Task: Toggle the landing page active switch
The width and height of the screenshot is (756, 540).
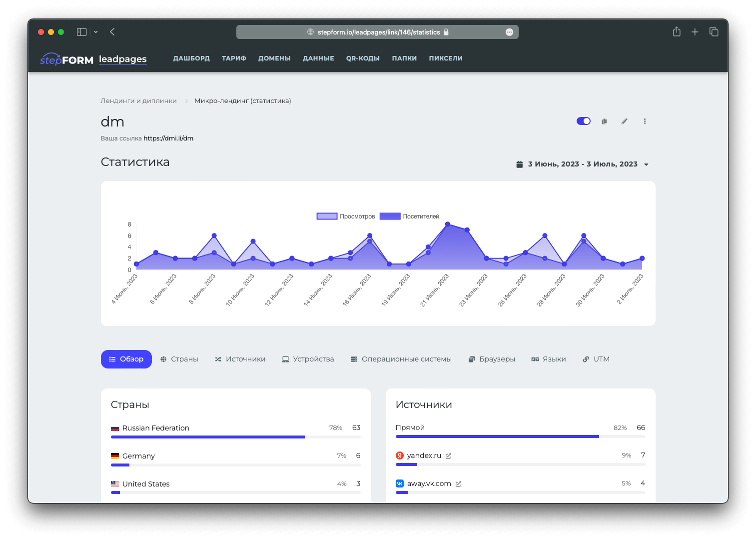Action: 583,121
